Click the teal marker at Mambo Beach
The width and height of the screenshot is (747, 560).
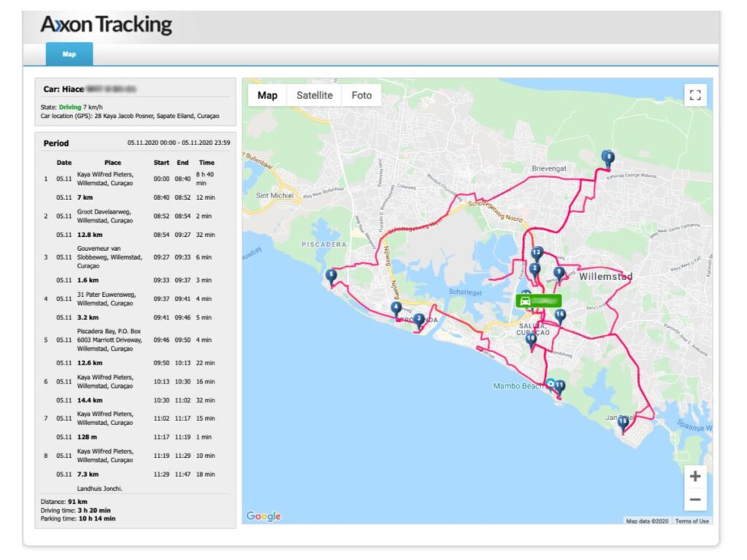coord(550,384)
